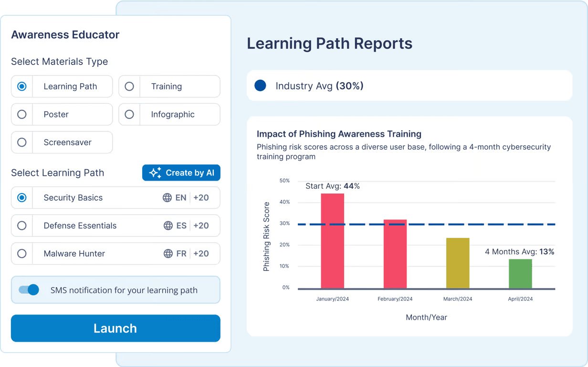Open the +20 languages list for Defense Essentials
Viewport: 588px width, 367px height.
(x=202, y=226)
